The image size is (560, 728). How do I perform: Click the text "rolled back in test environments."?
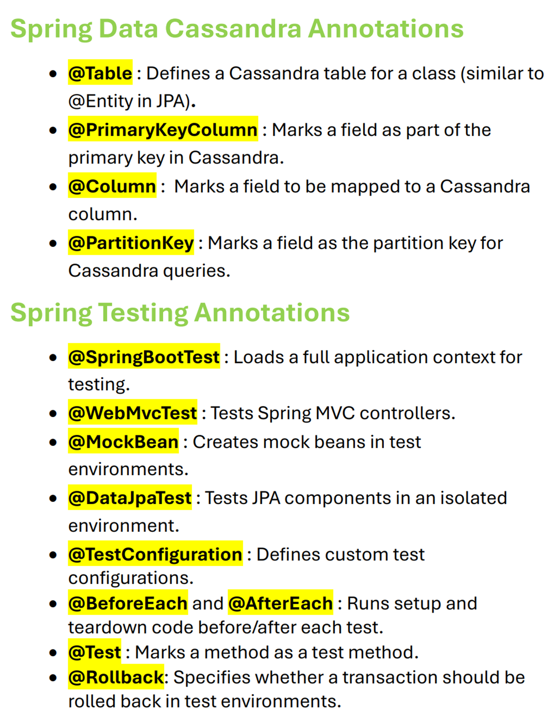pyautogui.click(x=205, y=701)
